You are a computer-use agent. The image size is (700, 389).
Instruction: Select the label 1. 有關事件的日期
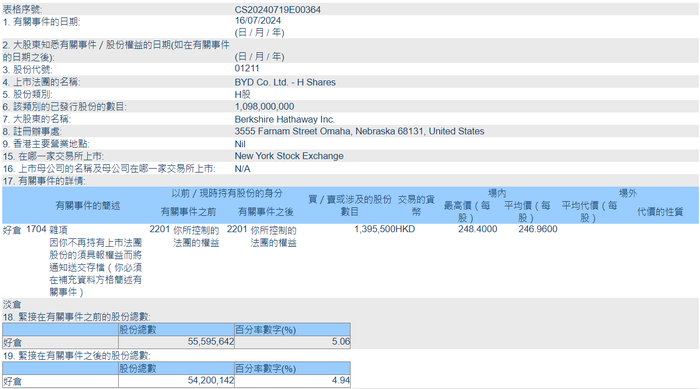pos(42,22)
